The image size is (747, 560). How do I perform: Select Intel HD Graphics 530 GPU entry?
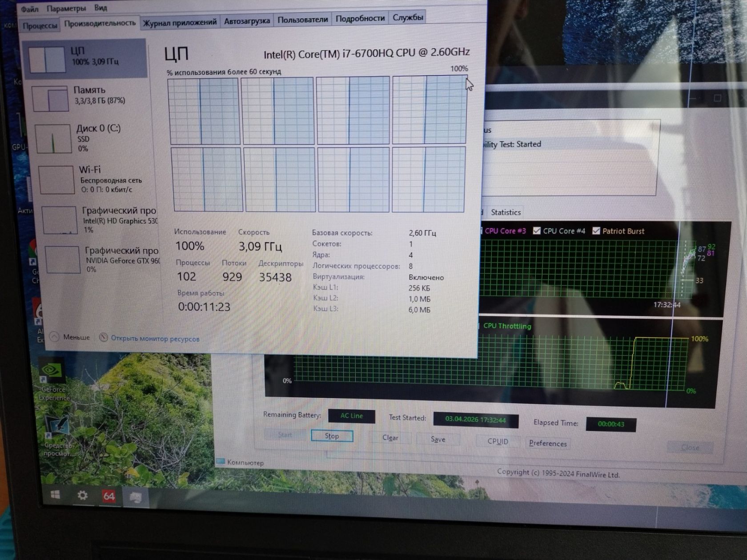tap(100, 220)
